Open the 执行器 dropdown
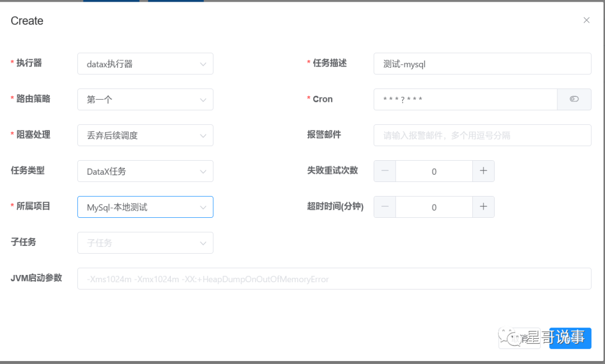 pos(145,64)
